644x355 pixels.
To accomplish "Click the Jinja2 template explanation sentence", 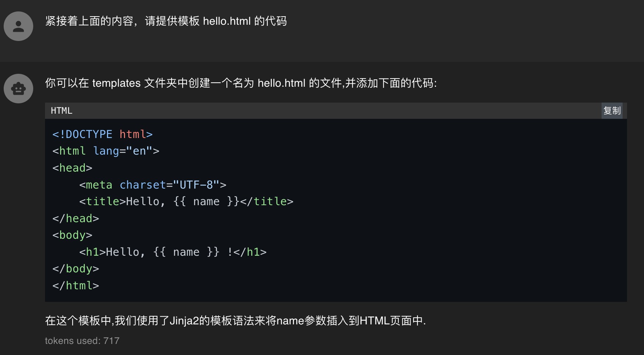I will tap(235, 321).
